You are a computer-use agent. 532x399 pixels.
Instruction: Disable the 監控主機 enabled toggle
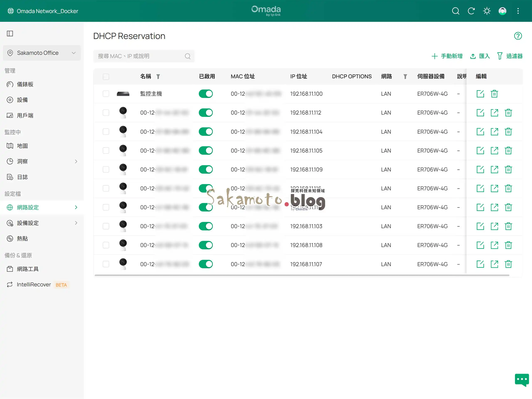click(206, 94)
